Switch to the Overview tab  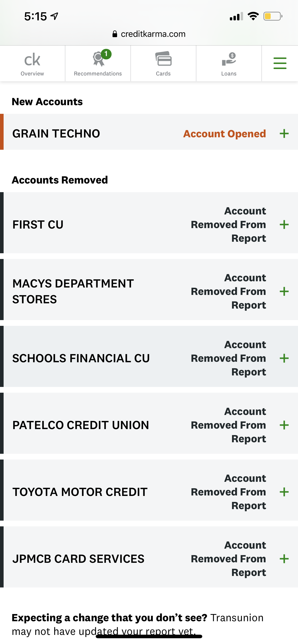pyautogui.click(x=32, y=74)
